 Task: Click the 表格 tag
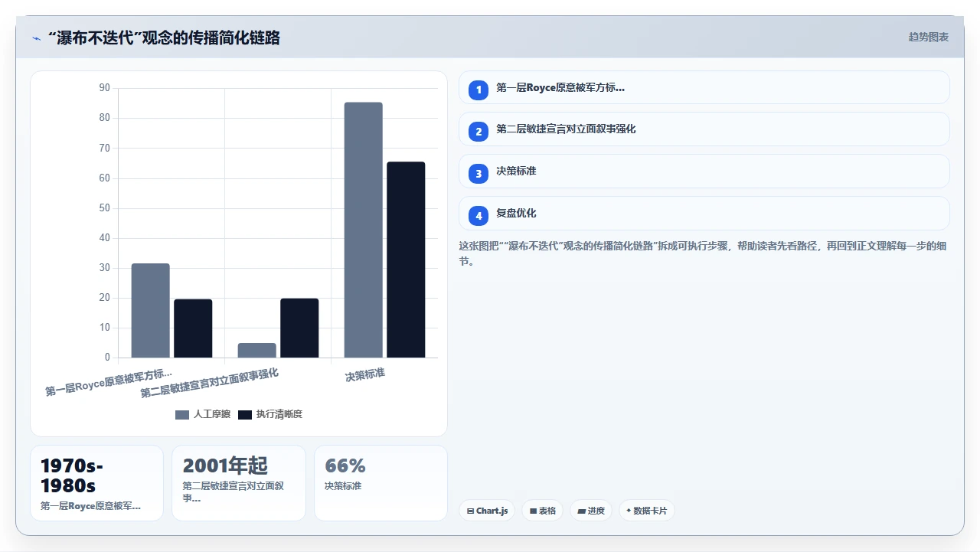543,511
